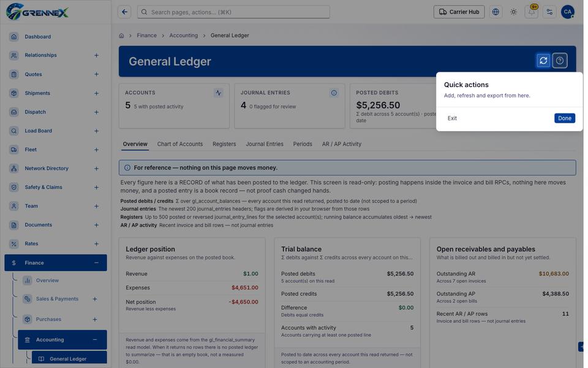Open the language globe icon

click(x=496, y=12)
